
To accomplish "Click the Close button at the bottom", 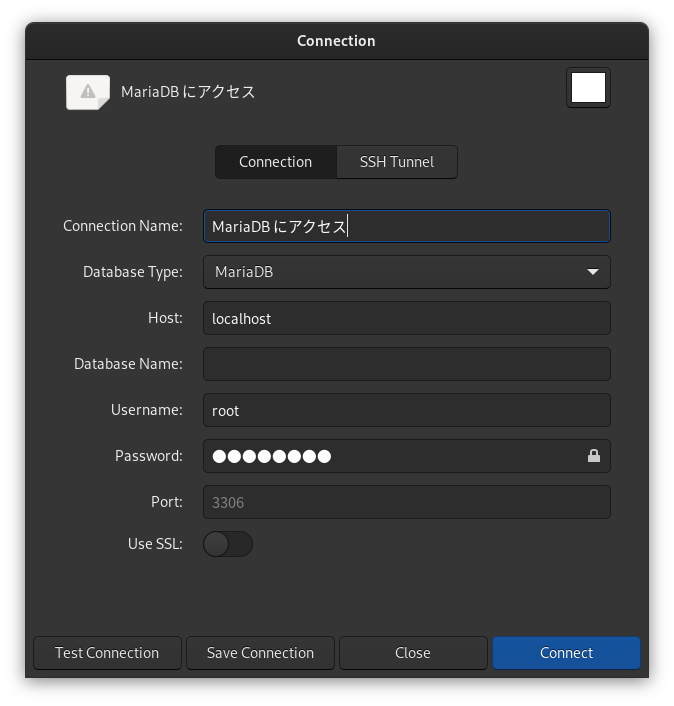I will click(413, 653).
